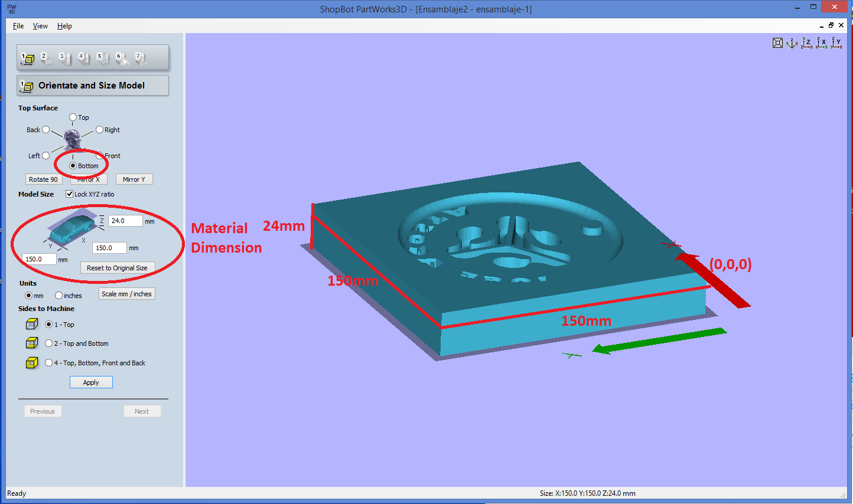Set top surface to Left

point(45,156)
